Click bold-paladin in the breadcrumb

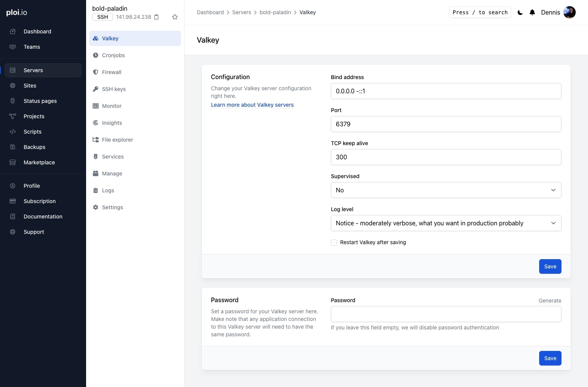(275, 12)
